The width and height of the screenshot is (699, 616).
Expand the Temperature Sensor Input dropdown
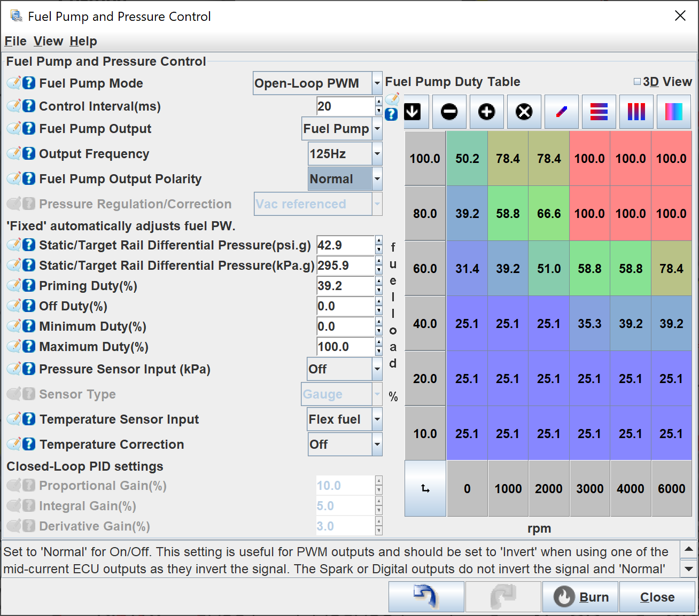[377, 419]
